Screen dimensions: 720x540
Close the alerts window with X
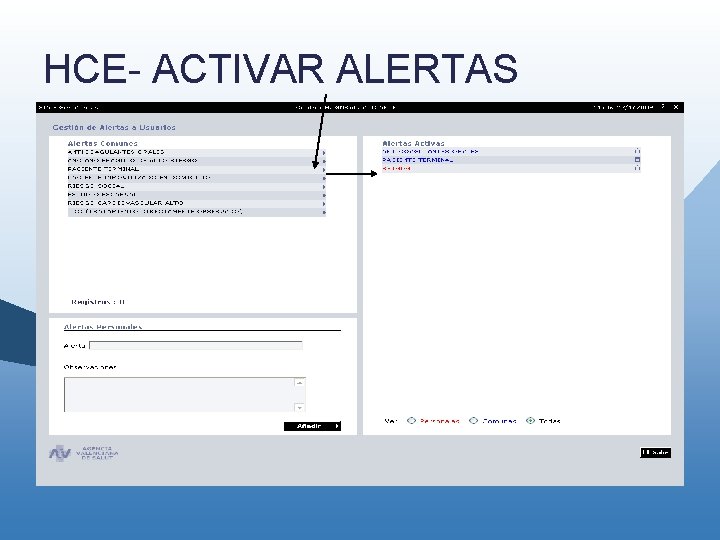pyautogui.click(x=676, y=107)
